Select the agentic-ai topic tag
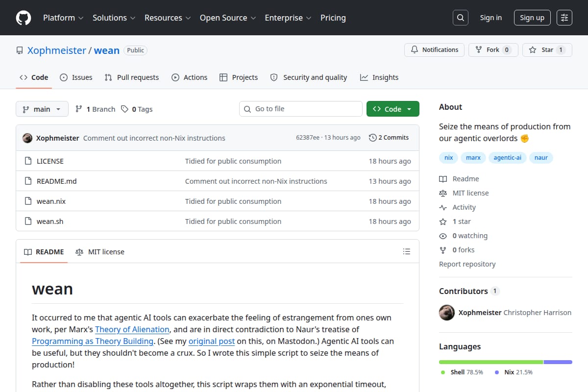This screenshot has height=392, width=588. coord(507,157)
